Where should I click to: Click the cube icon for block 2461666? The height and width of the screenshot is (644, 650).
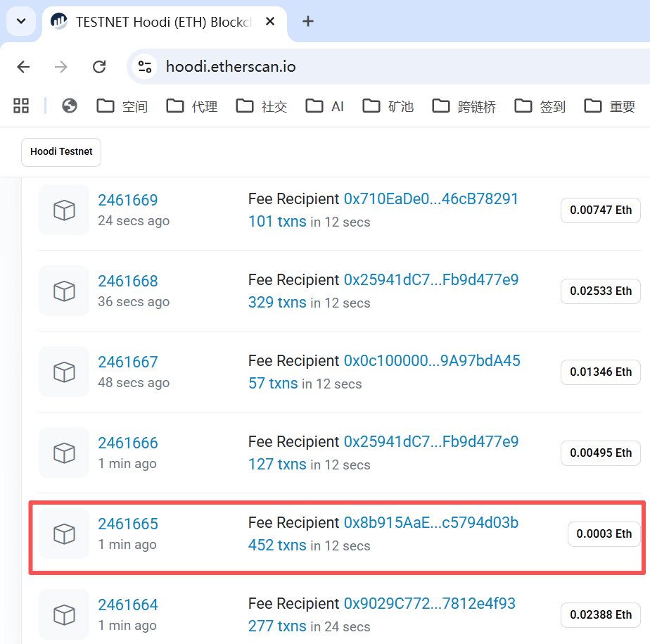pyautogui.click(x=64, y=453)
